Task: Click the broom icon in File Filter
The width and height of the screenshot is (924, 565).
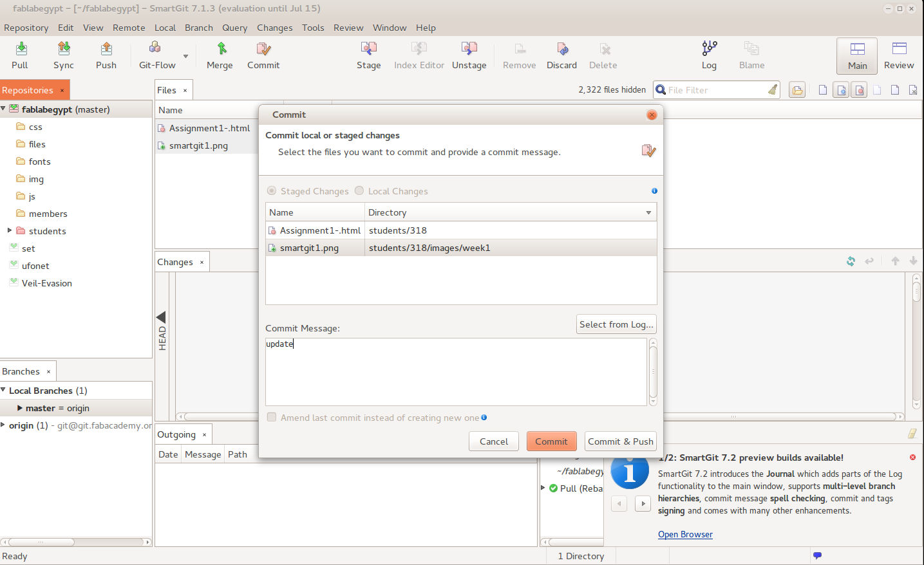Action: point(772,90)
